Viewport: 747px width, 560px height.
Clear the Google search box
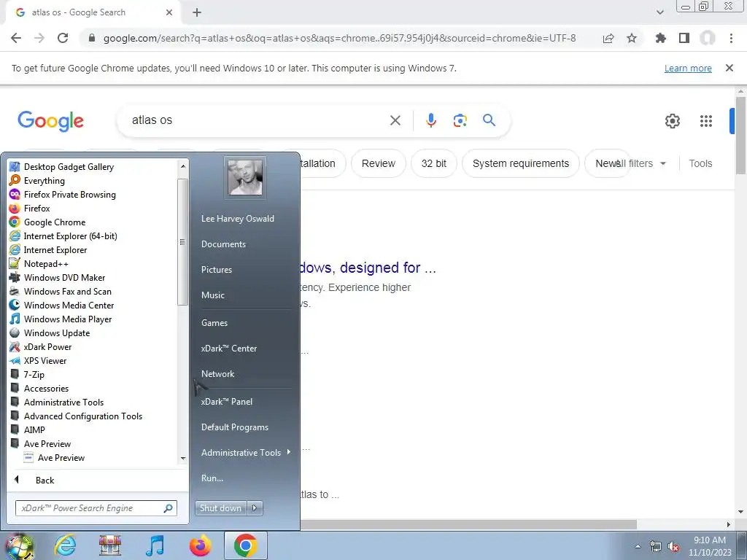click(x=395, y=120)
